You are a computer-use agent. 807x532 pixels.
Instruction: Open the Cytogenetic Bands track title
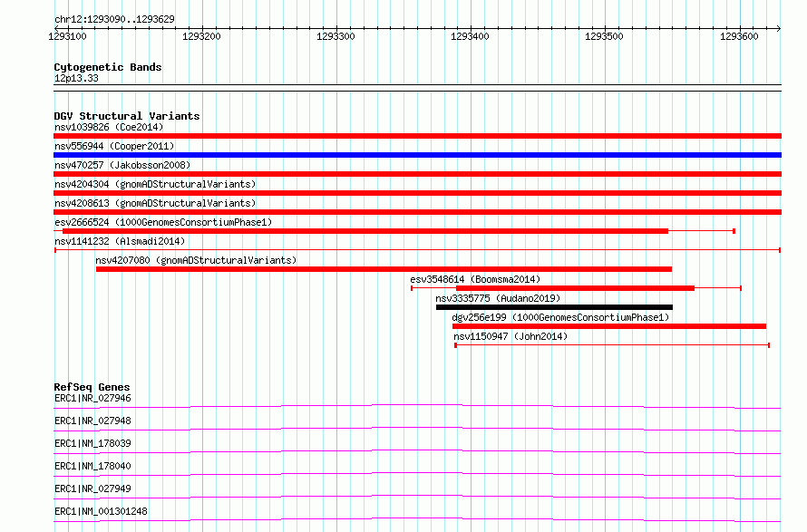108,67
